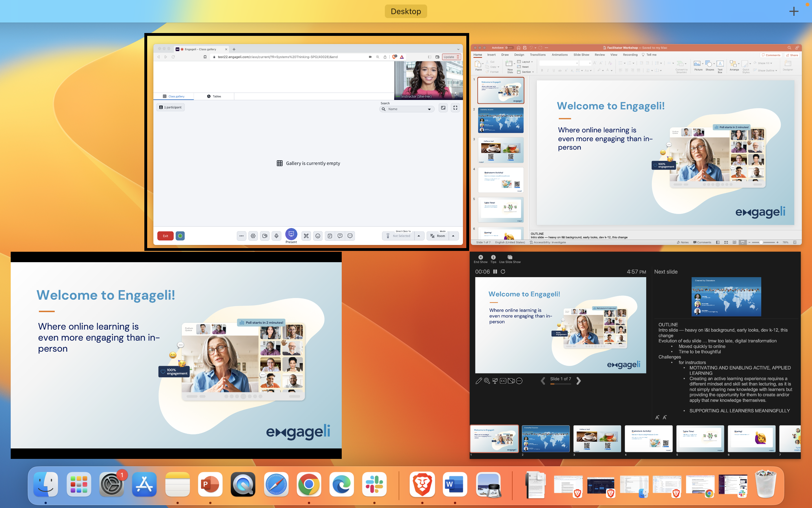Toggle the Engageli microphone button

click(x=276, y=236)
